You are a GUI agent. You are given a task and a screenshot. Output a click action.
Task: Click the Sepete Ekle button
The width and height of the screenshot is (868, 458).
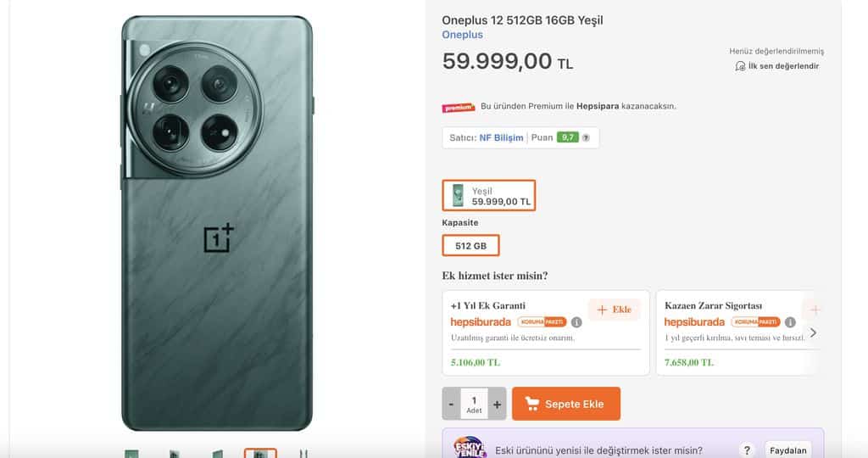[566, 404]
